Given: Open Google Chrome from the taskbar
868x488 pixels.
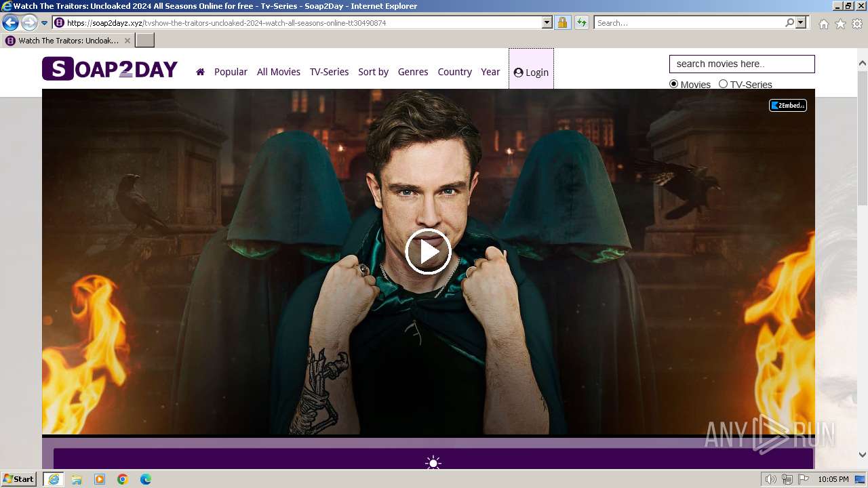Looking at the screenshot, I should [x=123, y=479].
